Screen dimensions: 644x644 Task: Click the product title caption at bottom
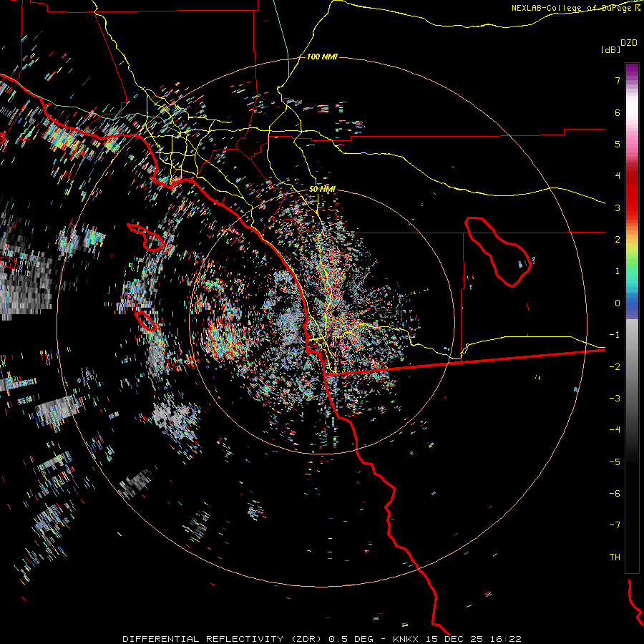point(322,639)
